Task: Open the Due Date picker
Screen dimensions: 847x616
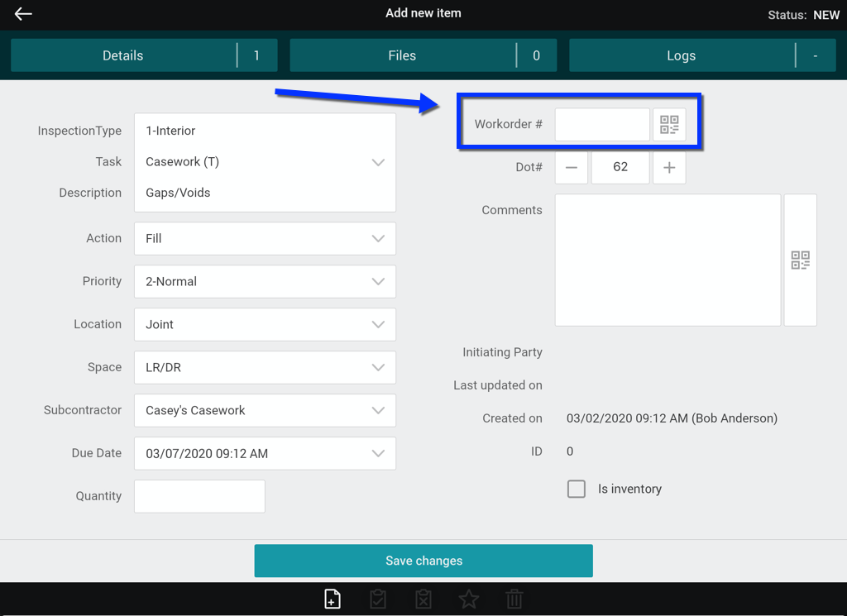Action: tap(265, 454)
